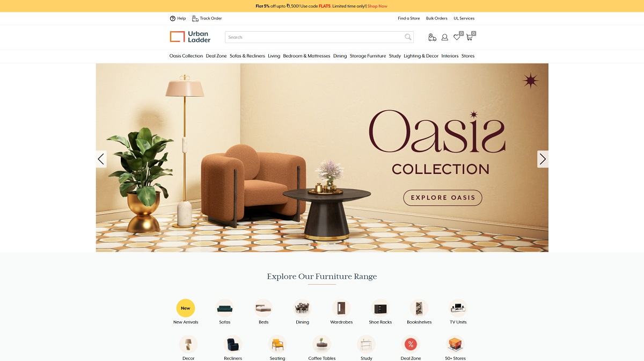Open the delivery truck icon

[432, 37]
